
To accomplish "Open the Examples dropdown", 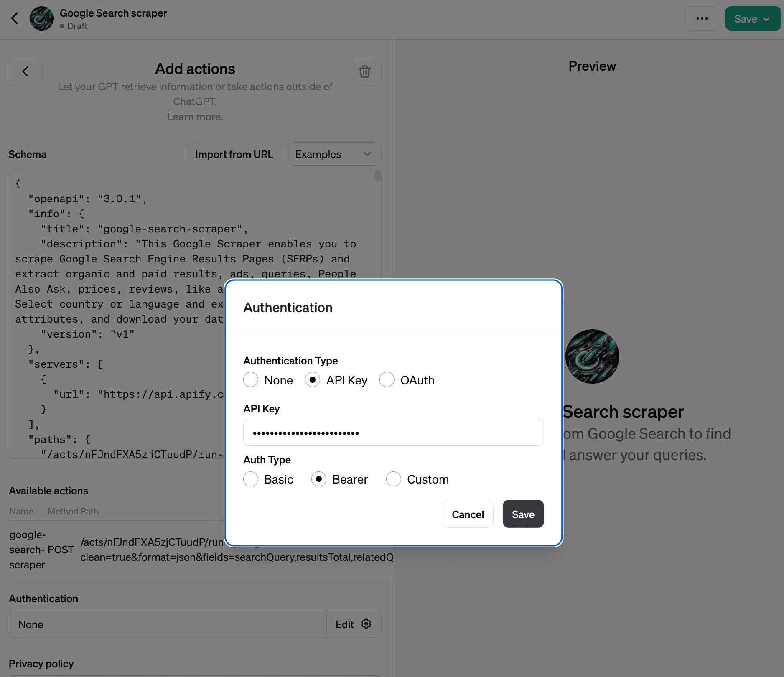I will tap(334, 154).
